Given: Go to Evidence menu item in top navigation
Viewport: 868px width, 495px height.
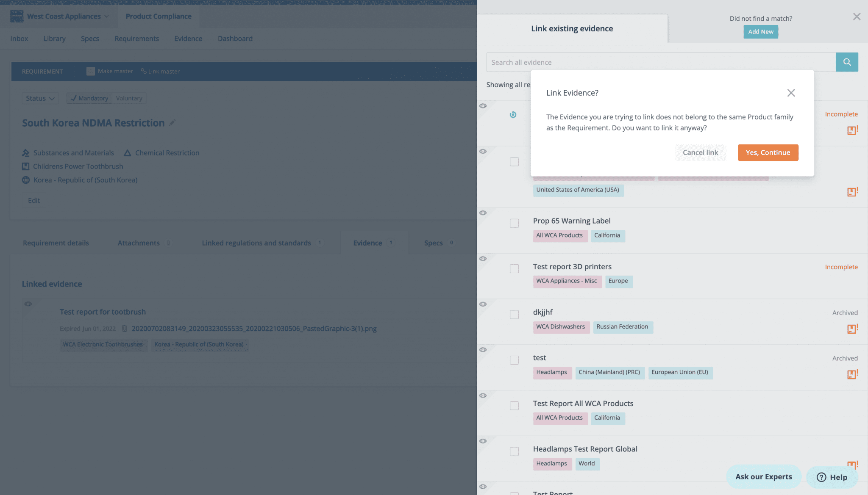Looking at the screenshot, I should point(188,39).
